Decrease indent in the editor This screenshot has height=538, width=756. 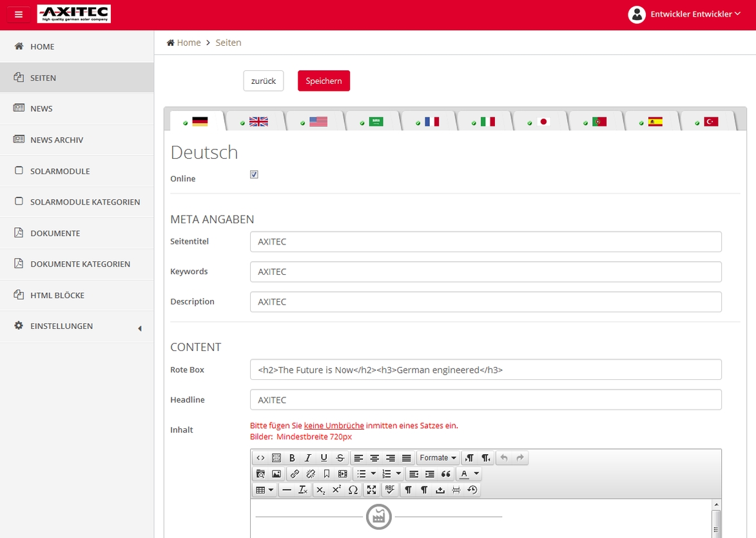(414, 474)
